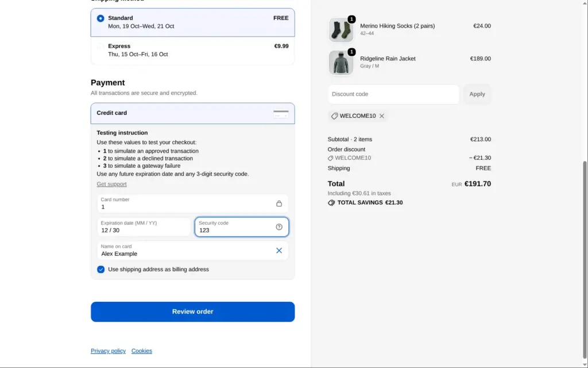The width and height of the screenshot is (588, 368).
Task: Open the Get support link
Action: point(112,184)
